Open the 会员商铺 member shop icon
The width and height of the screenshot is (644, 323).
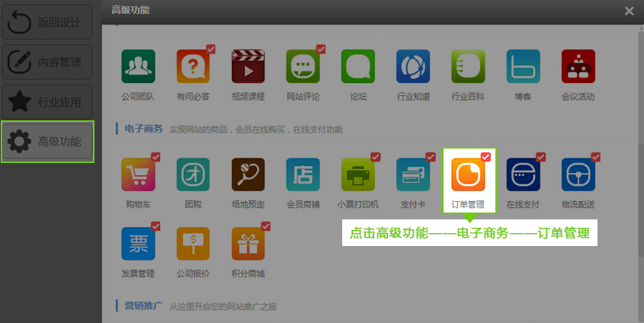(303, 174)
